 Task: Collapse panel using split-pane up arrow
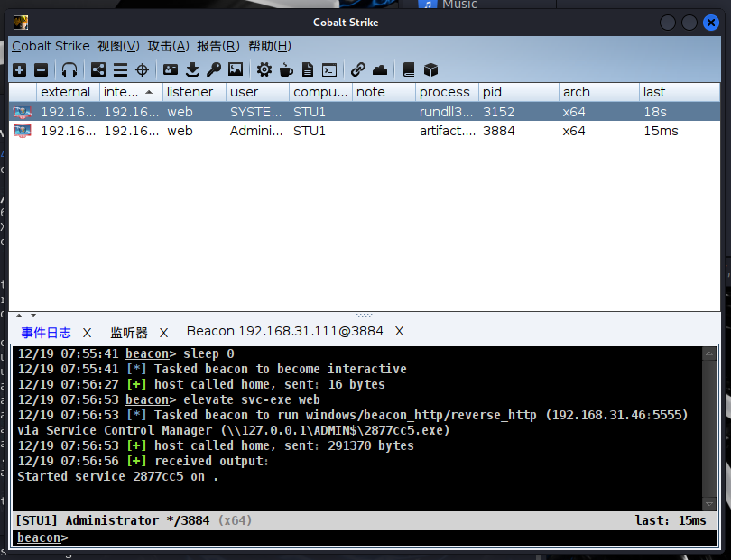pyautogui.click(x=19, y=316)
